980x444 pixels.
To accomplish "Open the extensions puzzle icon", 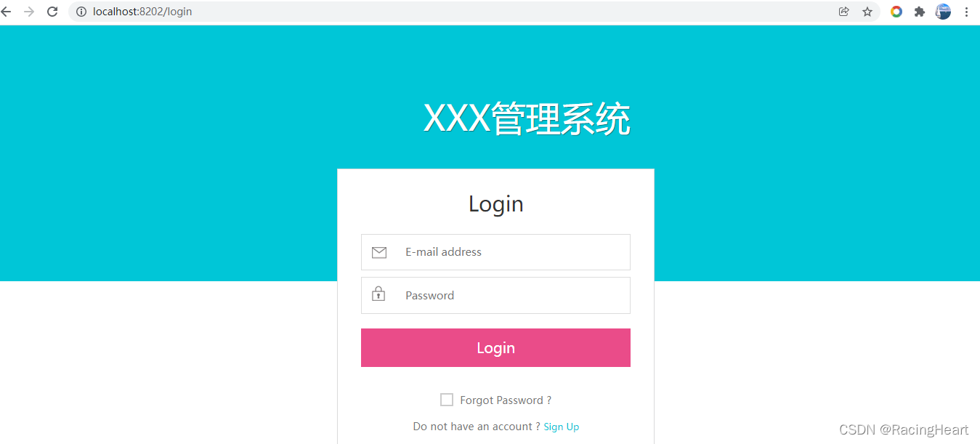I will pyautogui.click(x=920, y=12).
